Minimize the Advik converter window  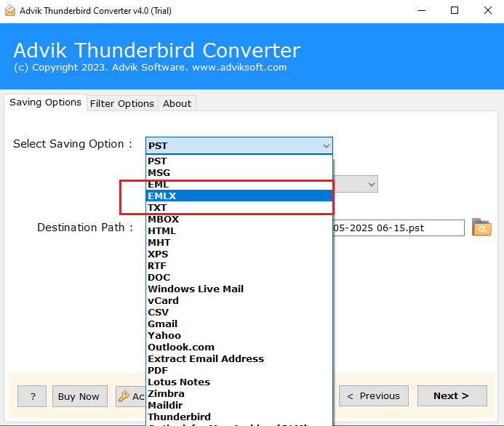click(x=422, y=11)
